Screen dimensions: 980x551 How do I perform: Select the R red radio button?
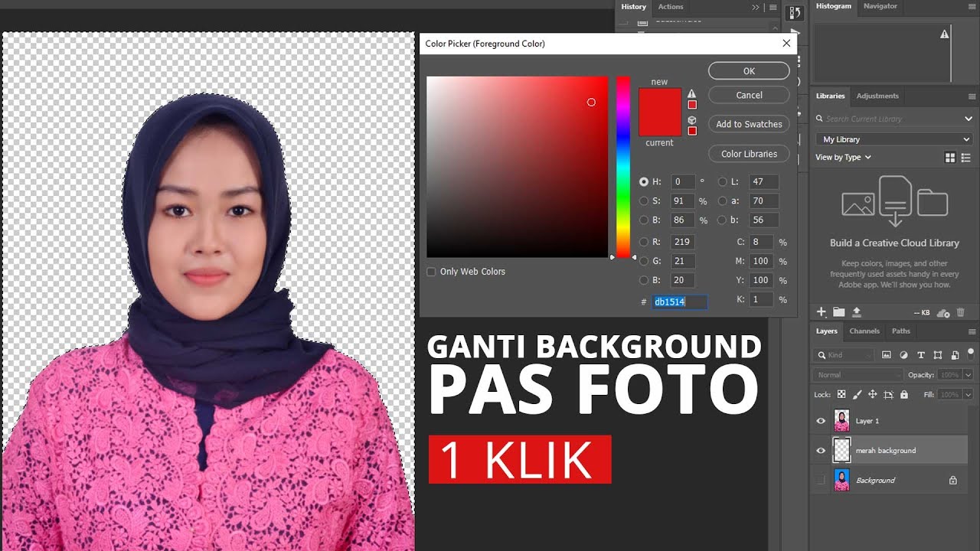(644, 242)
